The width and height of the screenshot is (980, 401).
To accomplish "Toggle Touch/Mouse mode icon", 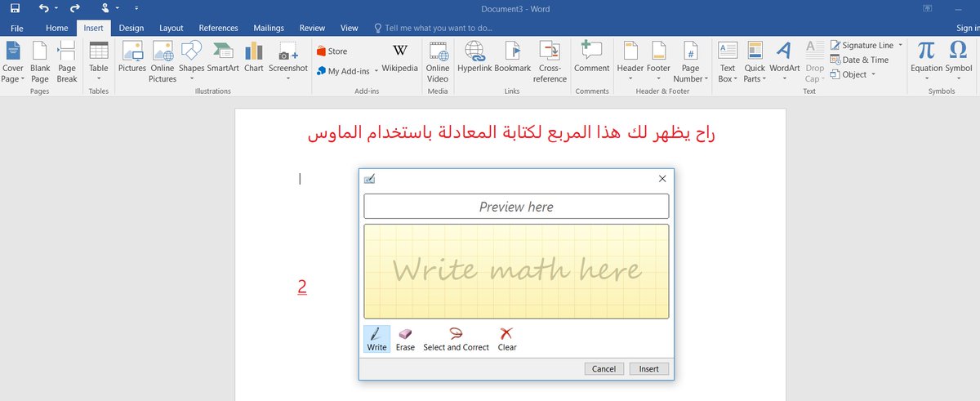I will pyautogui.click(x=105, y=8).
